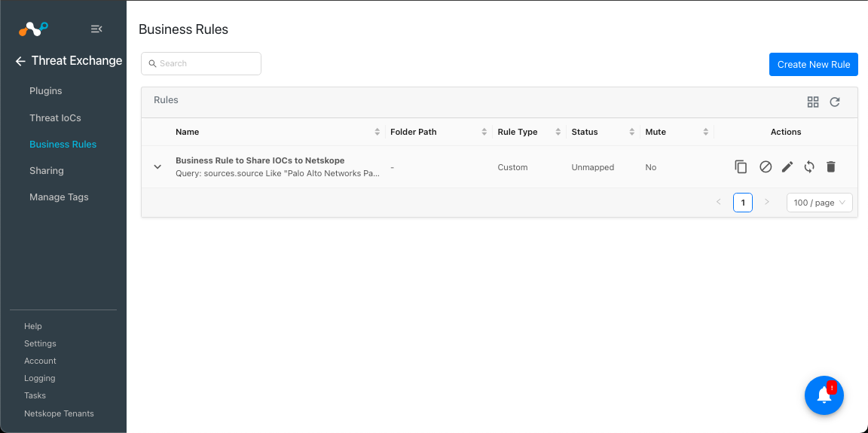Click the Netskope logo icon
Screen dimensions: 868x433
(33, 29)
